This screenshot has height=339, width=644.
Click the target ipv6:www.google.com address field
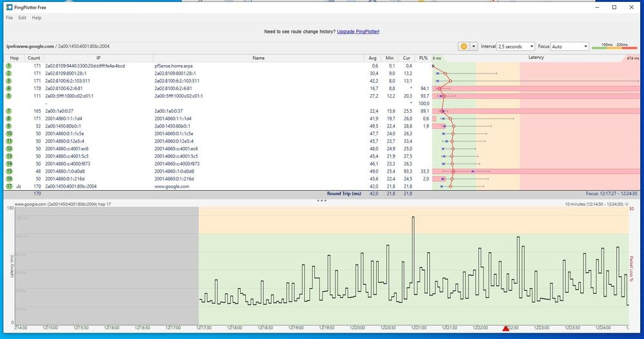tap(57, 46)
